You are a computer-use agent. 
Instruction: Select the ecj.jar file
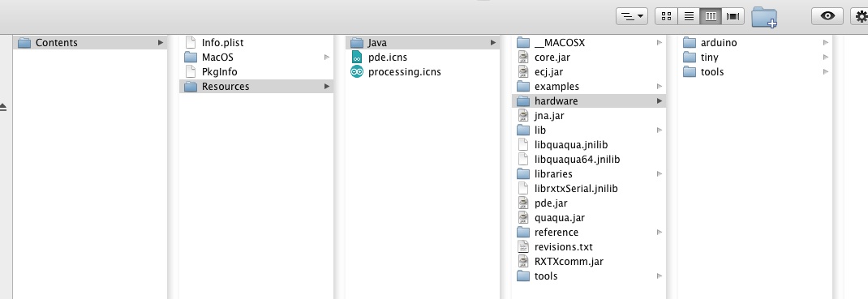pos(589,72)
